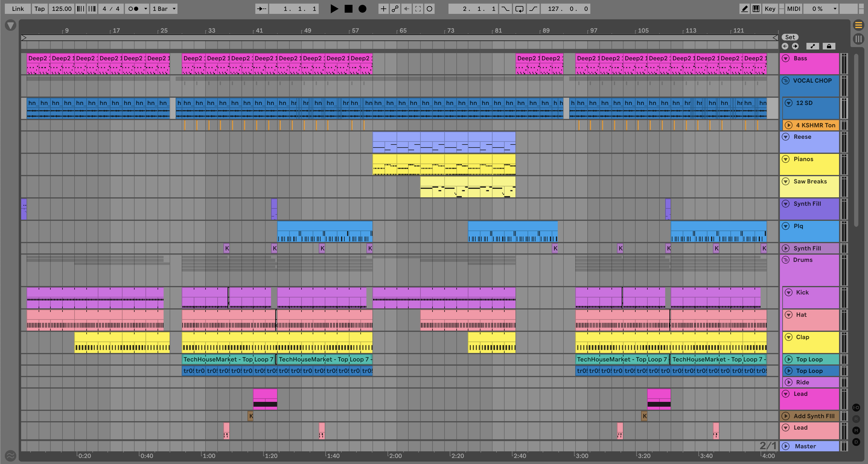
Task: Fold the Reese track with its triangle
Action: click(785, 137)
